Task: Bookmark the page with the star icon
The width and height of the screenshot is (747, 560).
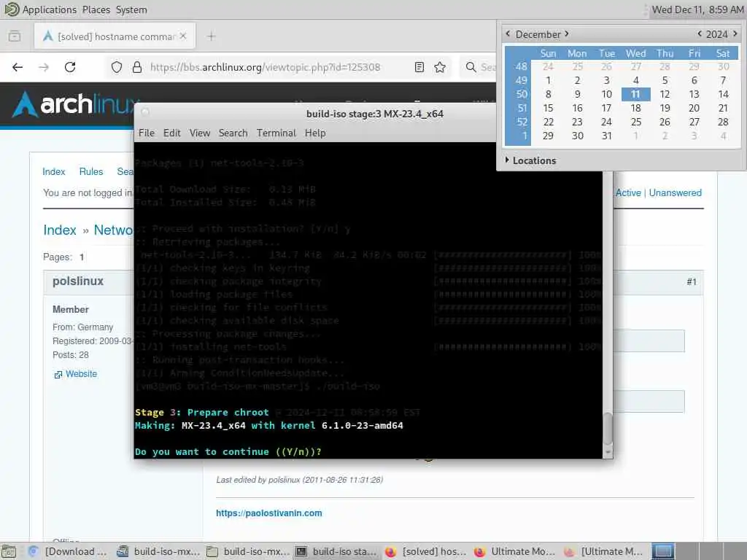Action: (440, 67)
